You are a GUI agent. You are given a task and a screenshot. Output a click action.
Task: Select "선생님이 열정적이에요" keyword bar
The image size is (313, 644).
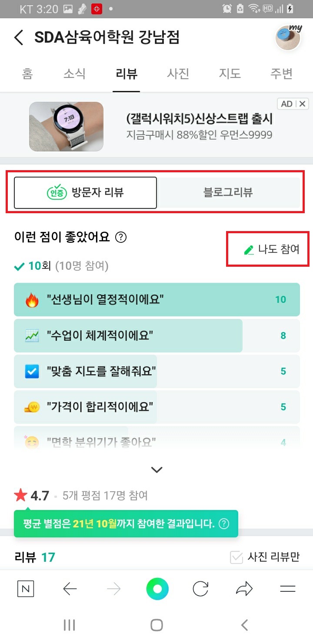tap(156, 299)
